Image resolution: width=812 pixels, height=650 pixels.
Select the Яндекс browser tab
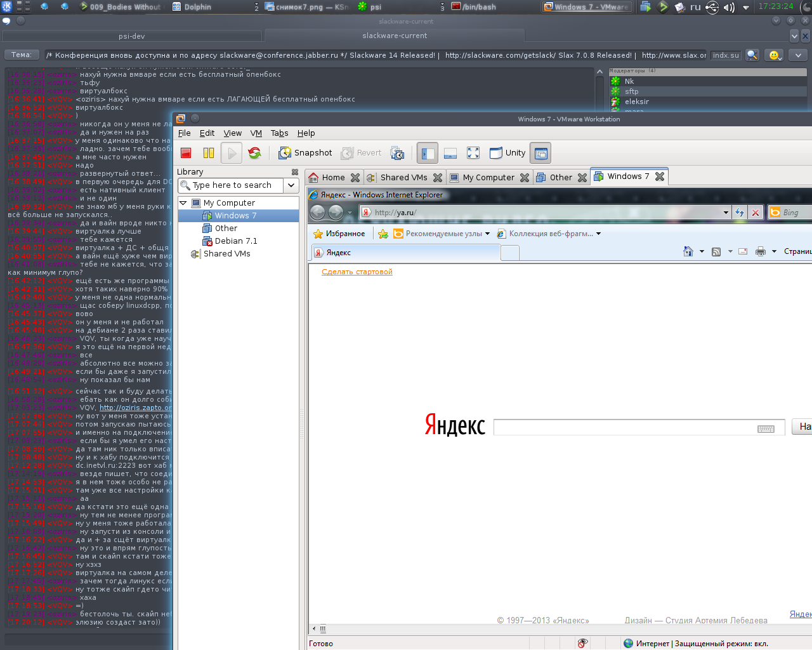point(406,253)
